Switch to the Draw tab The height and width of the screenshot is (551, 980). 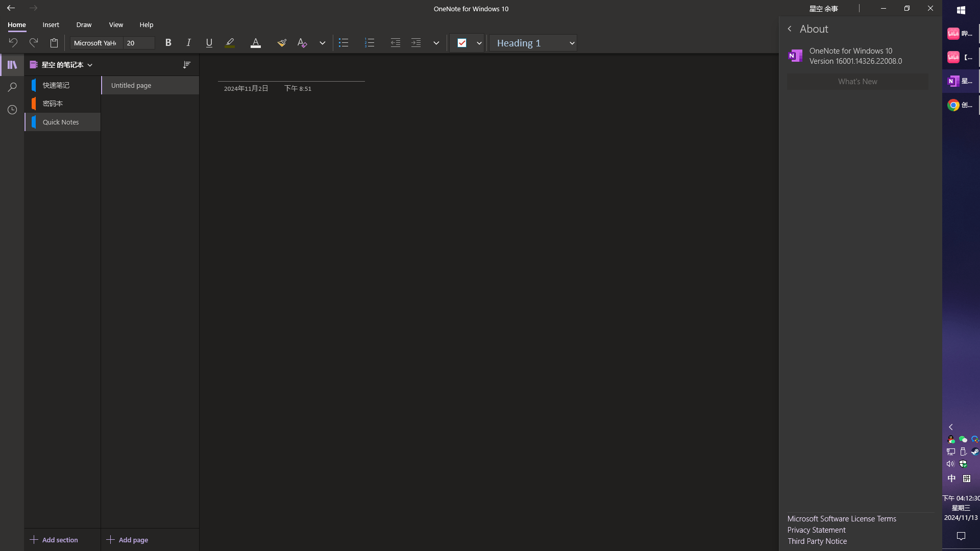(83, 24)
